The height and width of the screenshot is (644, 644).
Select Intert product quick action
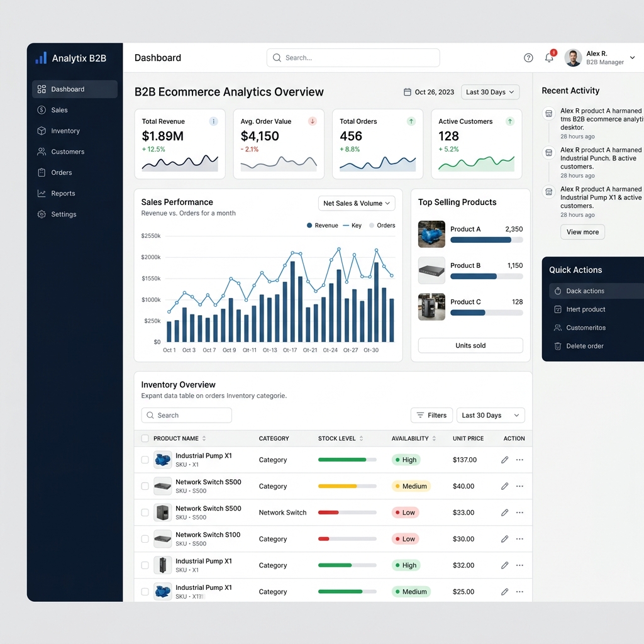click(596, 309)
